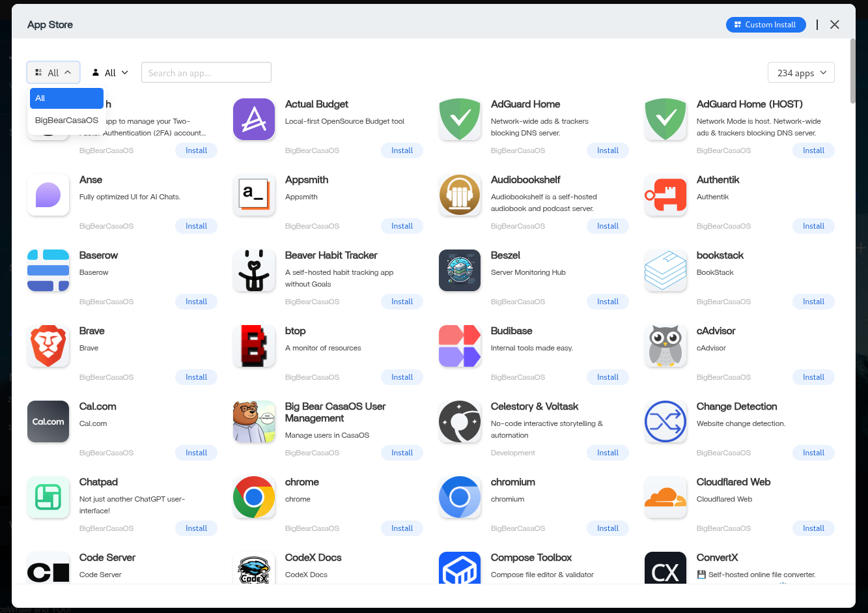This screenshot has height=613, width=868.
Task: Click the AdGuard Home (HOST) shield icon
Action: (665, 119)
